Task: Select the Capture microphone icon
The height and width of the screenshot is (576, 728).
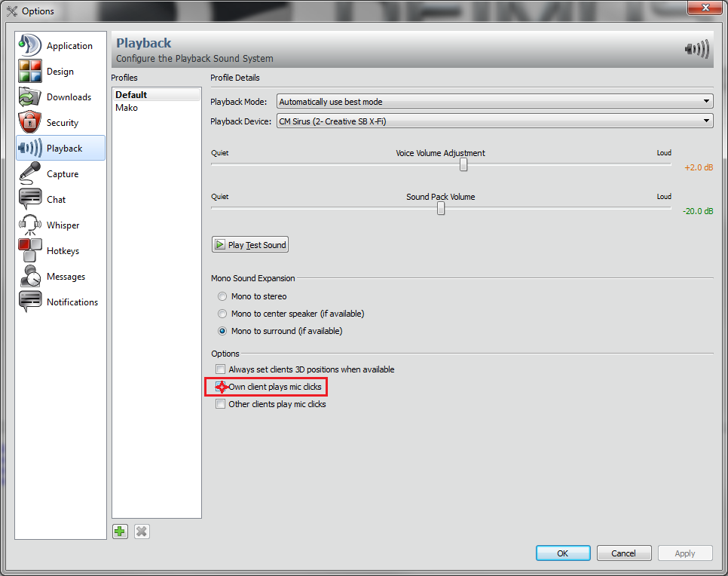Action: click(x=29, y=174)
